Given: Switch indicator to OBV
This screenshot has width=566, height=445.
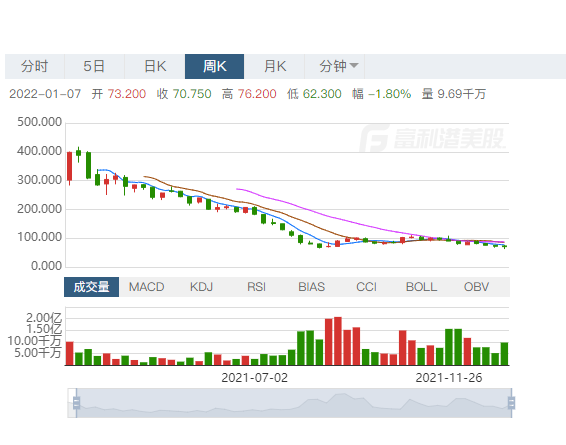Looking at the screenshot, I should (476, 287).
